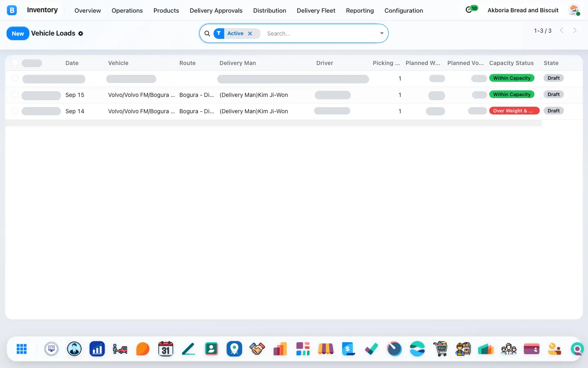Expand the Configuration menu
The image size is (588, 368).
pyautogui.click(x=403, y=11)
